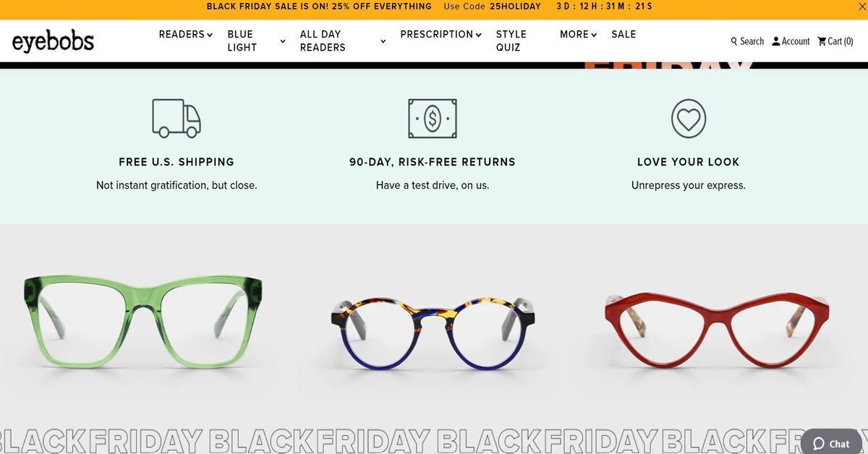View the green square frame glasses

pos(143,321)
